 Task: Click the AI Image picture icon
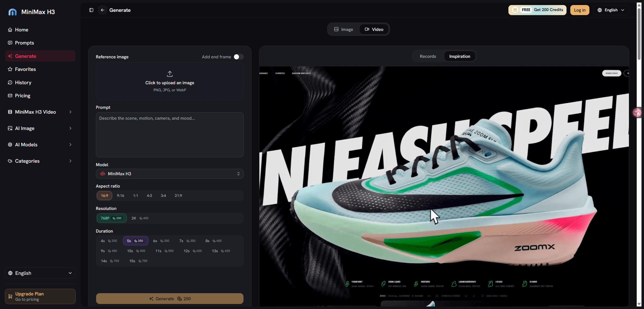coord(10,128)
